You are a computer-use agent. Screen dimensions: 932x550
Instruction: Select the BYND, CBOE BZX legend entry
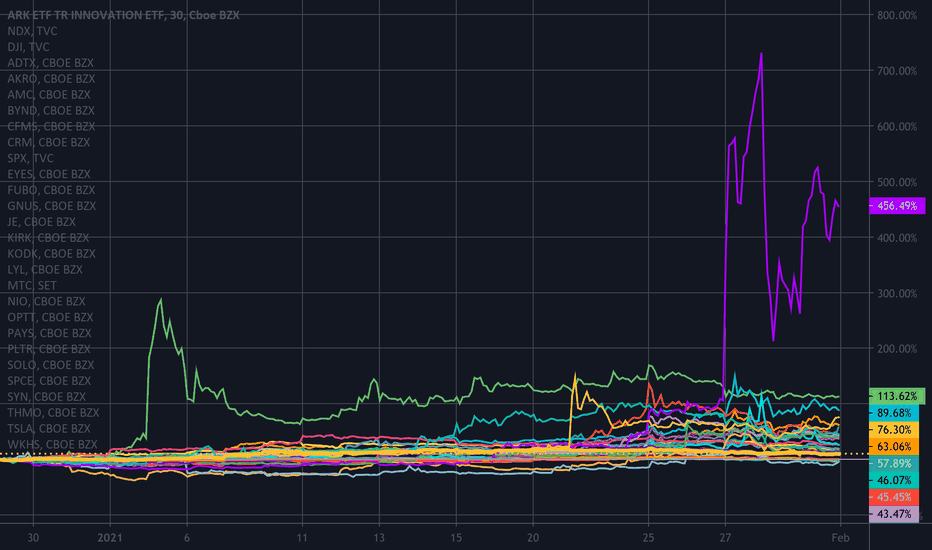(51, 111)
